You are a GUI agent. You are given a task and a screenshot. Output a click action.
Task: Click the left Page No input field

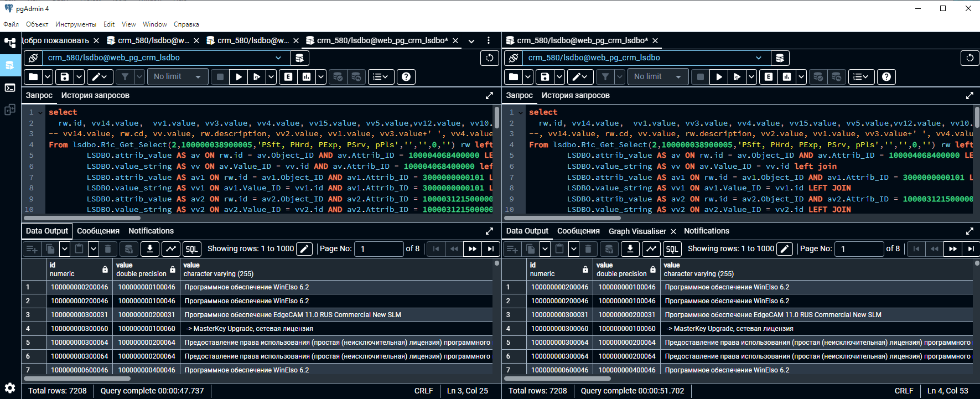(x=378, y=249)
